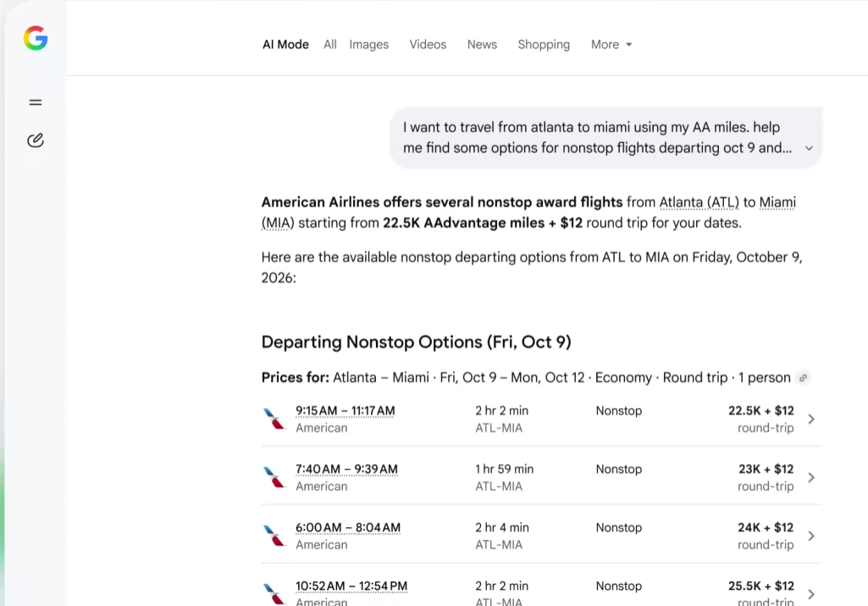868x606 pixels.
Task: Open details arrow for the 25.5K + $12 flight
Action: (811, 594)
